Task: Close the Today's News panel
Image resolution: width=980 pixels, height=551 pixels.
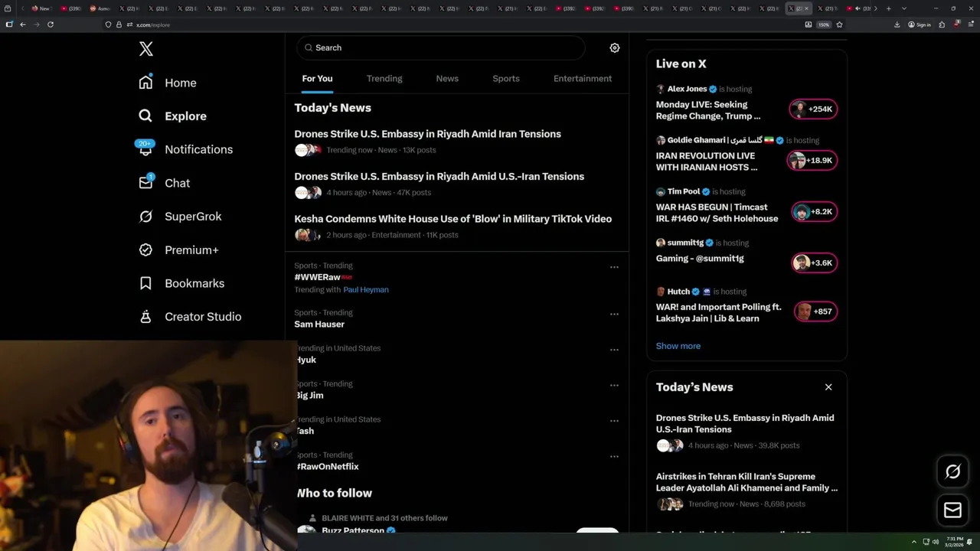Action: tap(828, 387)
